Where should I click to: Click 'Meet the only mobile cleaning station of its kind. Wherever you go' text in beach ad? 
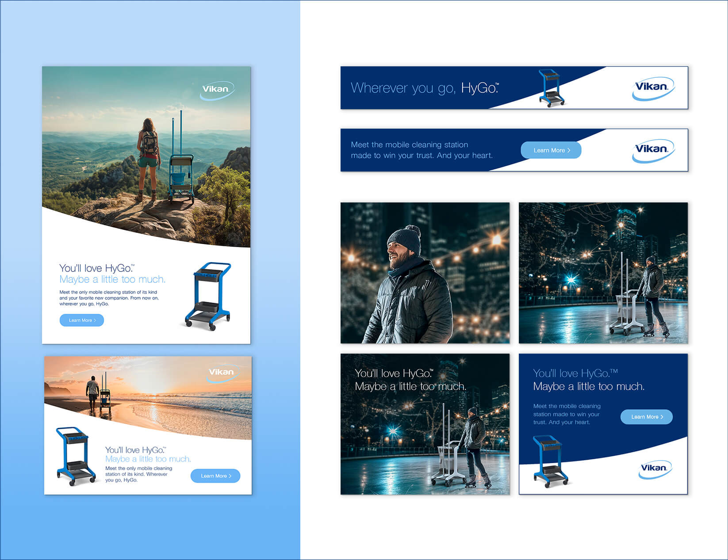pyautogui.click(x=138, y=474)
